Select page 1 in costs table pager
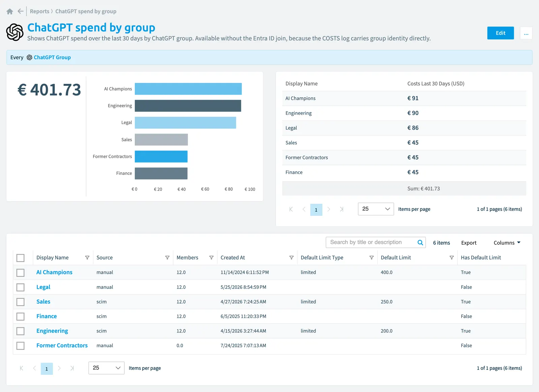This screenshot has height=392, width=539. [x=316, y=210]
